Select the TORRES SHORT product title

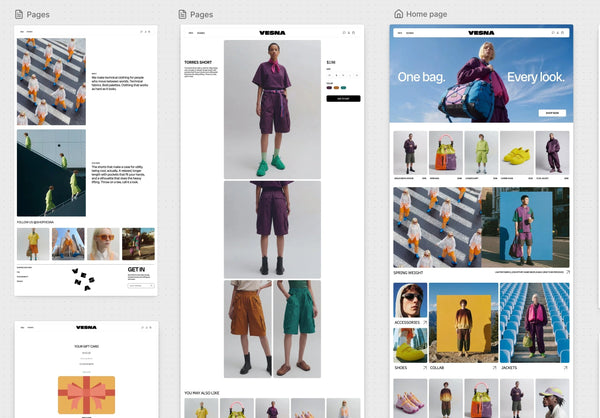pos(198,62)
